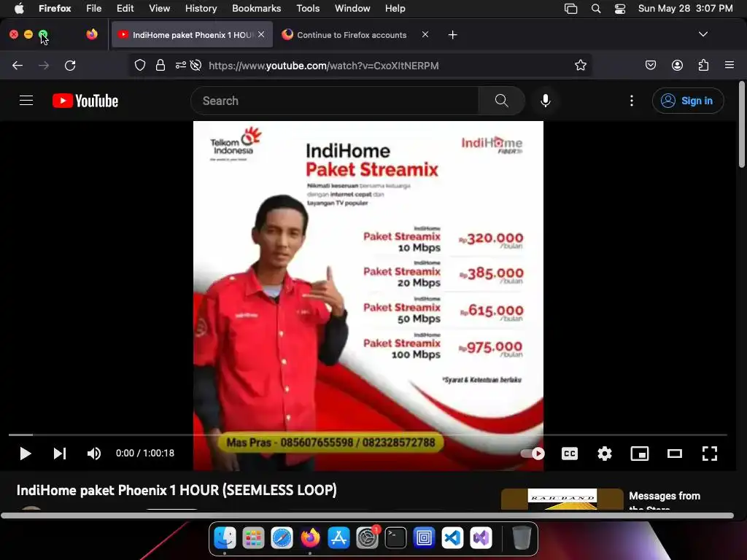
Task: Open Terminal from the Dock
Action: [x=395, y=538]
